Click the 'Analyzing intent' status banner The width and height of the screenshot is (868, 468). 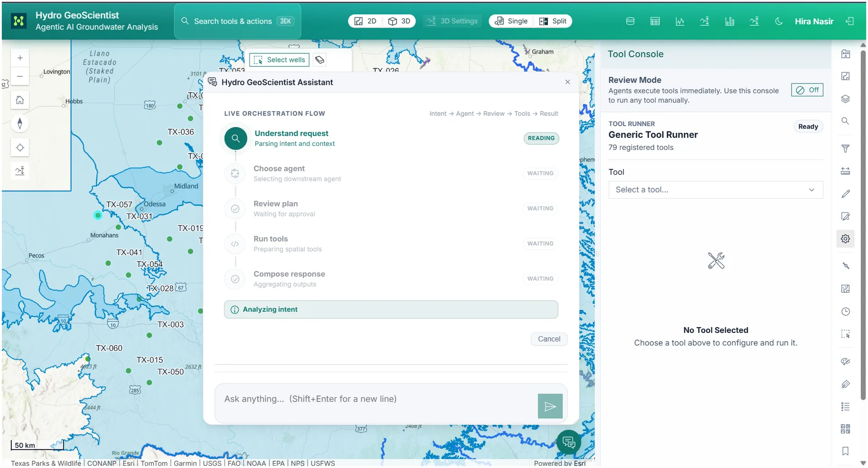tap(391, 309)
